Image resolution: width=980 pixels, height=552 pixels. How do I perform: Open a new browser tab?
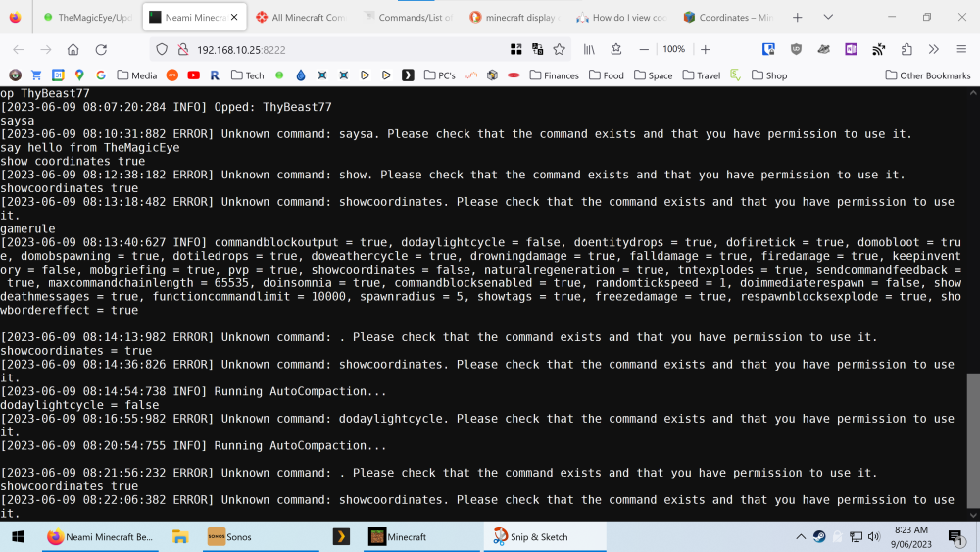[797, 18]
